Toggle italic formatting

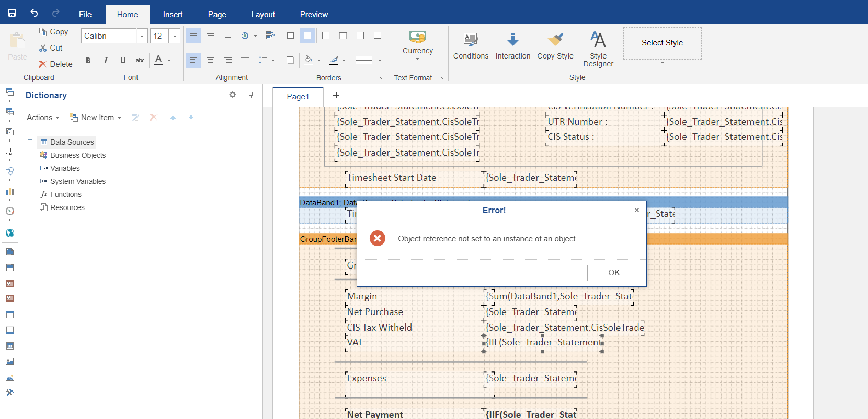click(106, 60)
